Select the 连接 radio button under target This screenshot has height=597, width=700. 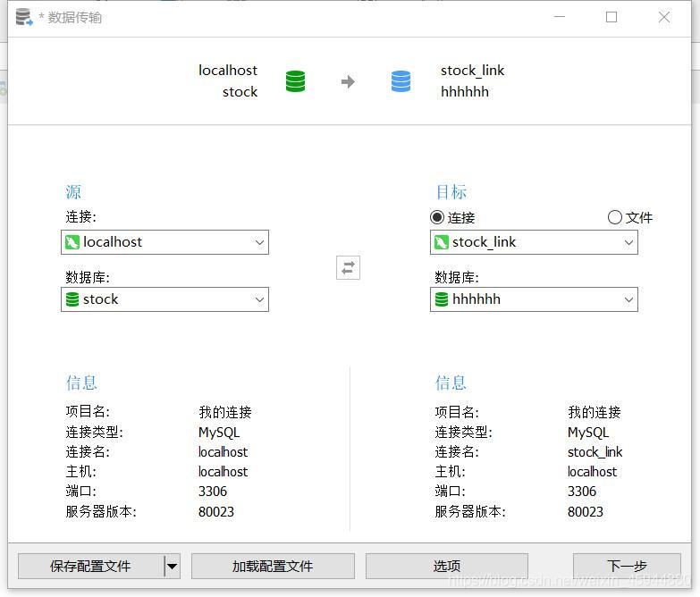coord(437,217)
